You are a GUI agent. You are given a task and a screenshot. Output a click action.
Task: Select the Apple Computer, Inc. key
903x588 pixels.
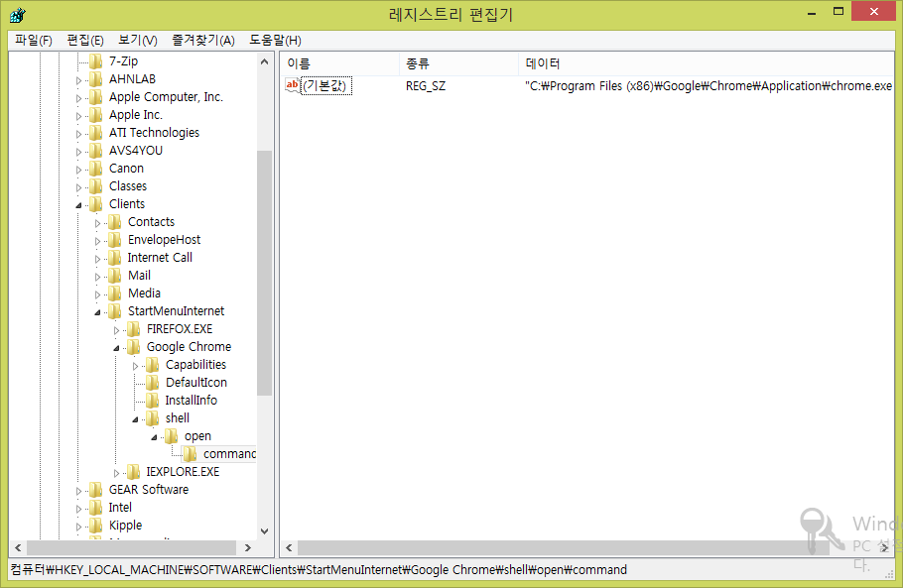point(166,97)
